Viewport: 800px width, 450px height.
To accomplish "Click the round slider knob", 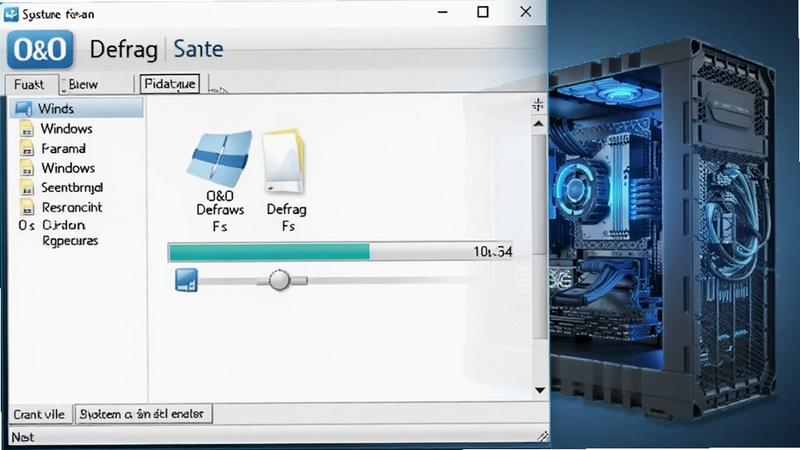I will tap(279, 280).
